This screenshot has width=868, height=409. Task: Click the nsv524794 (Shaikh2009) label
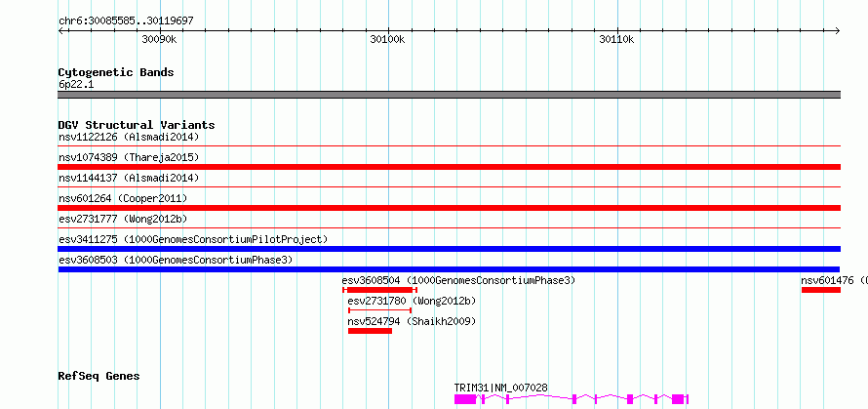pos(412,321)
